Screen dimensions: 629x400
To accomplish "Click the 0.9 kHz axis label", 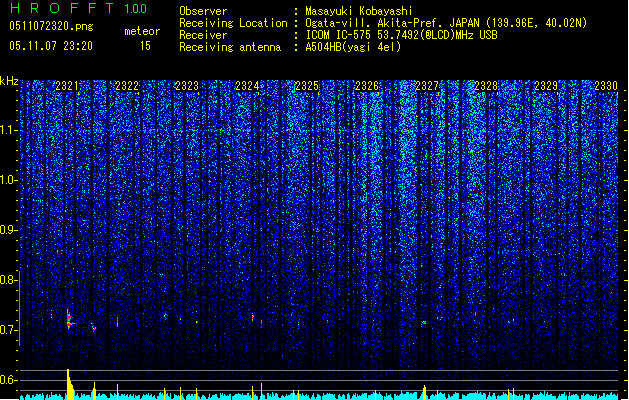I will click(9, 230).
